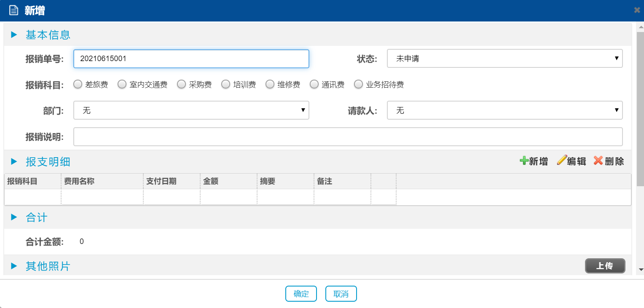
Task: Select the 采购费 radio option
Action: [181, 85]
